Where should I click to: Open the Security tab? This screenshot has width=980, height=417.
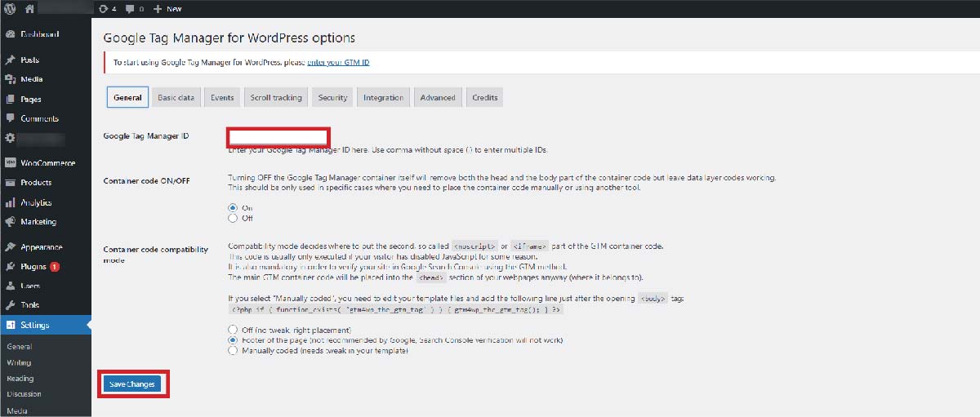333,98
